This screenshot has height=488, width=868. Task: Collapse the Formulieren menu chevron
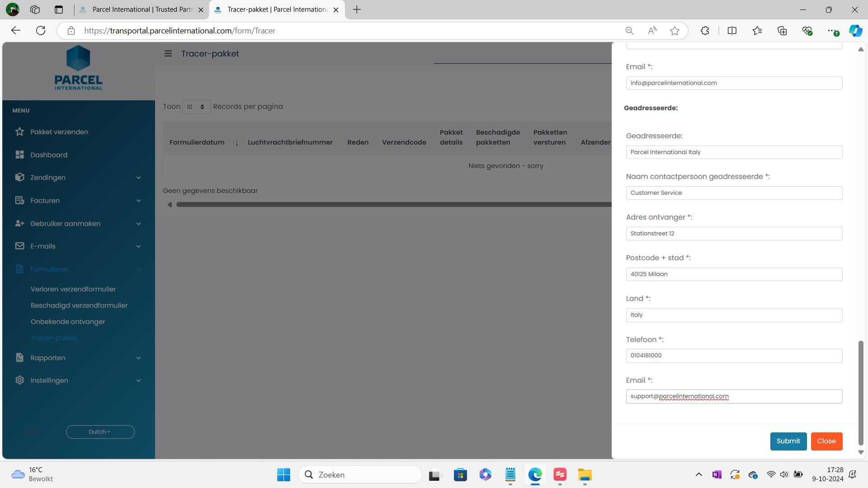tap(138, 270)
